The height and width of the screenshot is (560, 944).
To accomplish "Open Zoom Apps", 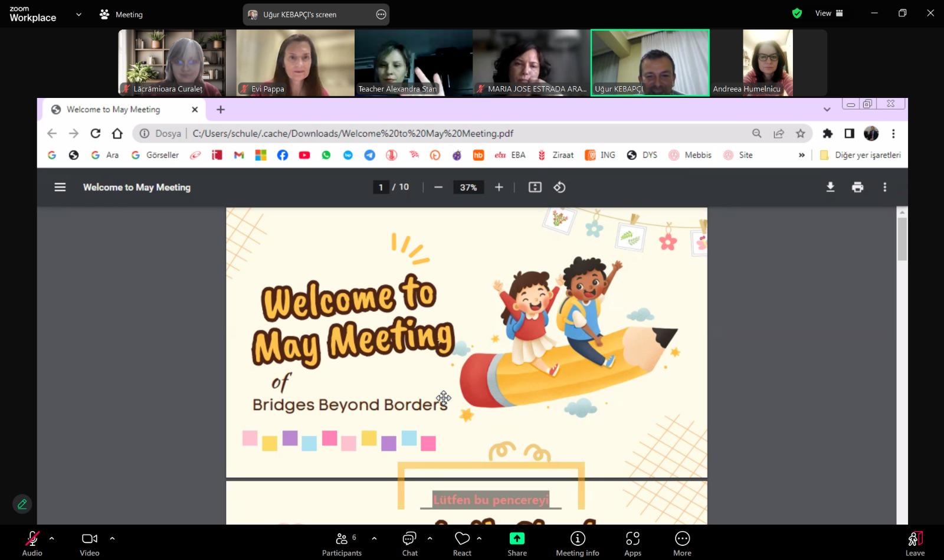I will pos(632,543).
